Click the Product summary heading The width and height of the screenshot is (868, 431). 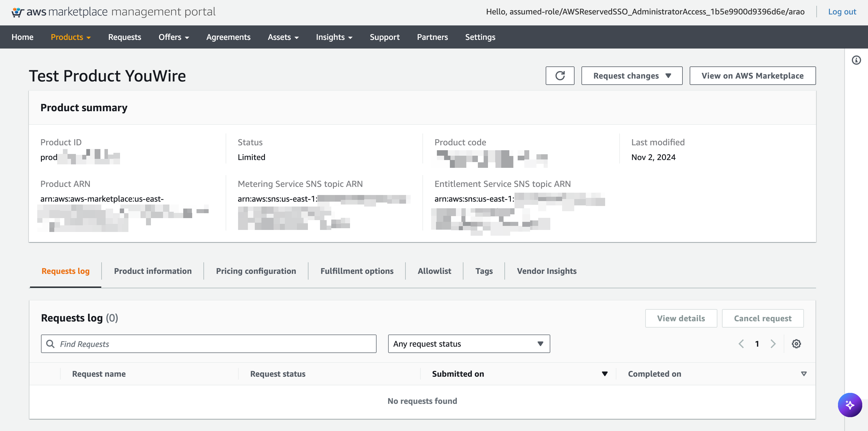pyautogui.click(x=84, y=107)
